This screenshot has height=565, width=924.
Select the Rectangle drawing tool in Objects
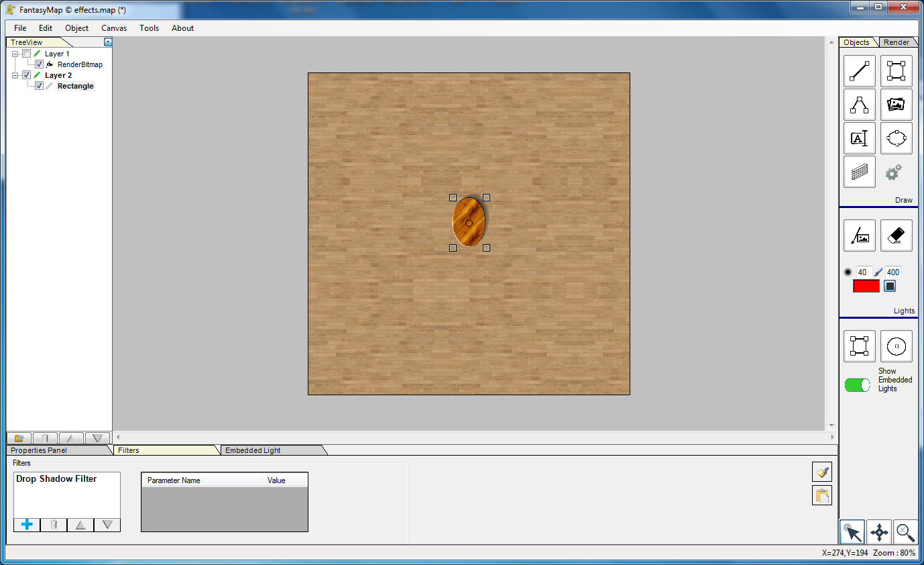pyautogui.click(x=897, y=71)
